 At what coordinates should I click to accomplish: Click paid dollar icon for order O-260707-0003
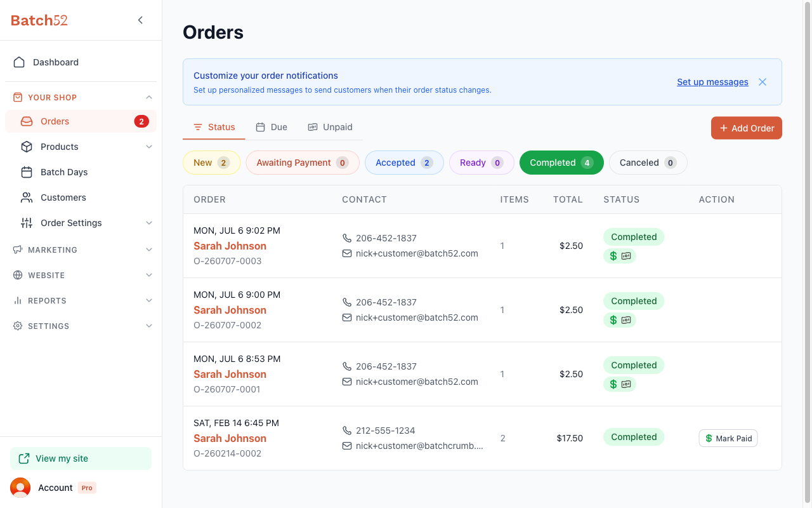[x=613, y=256]
